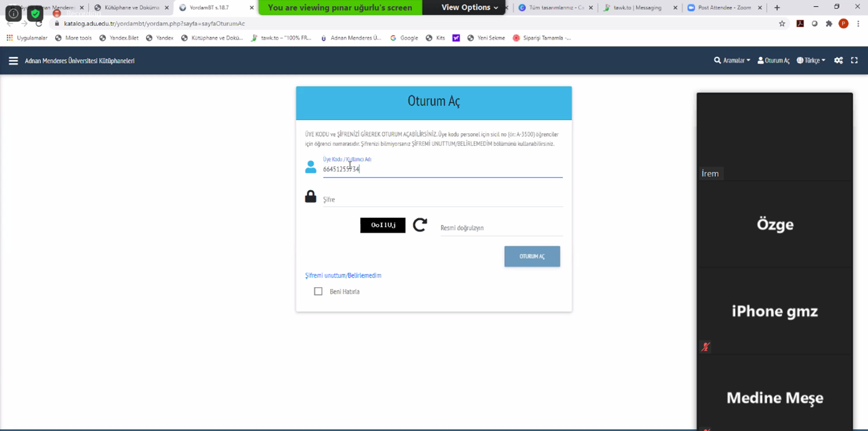Viewport: 868px width, 431px height.
Task: Click the green Zoom security shield icon
Action: [35, 13]
